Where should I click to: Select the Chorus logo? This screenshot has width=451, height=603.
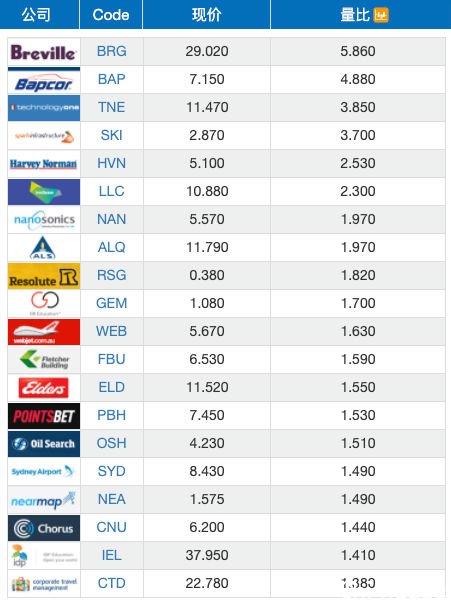(x=44, y=528)
